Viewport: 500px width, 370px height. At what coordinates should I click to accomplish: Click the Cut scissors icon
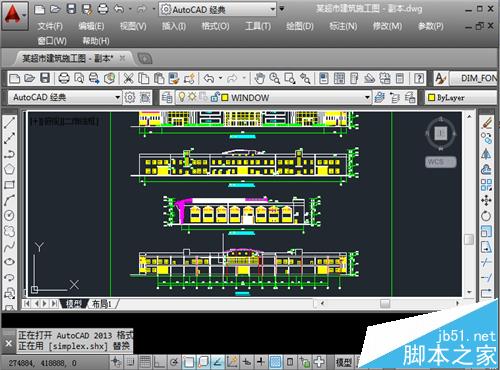point(128,79)
